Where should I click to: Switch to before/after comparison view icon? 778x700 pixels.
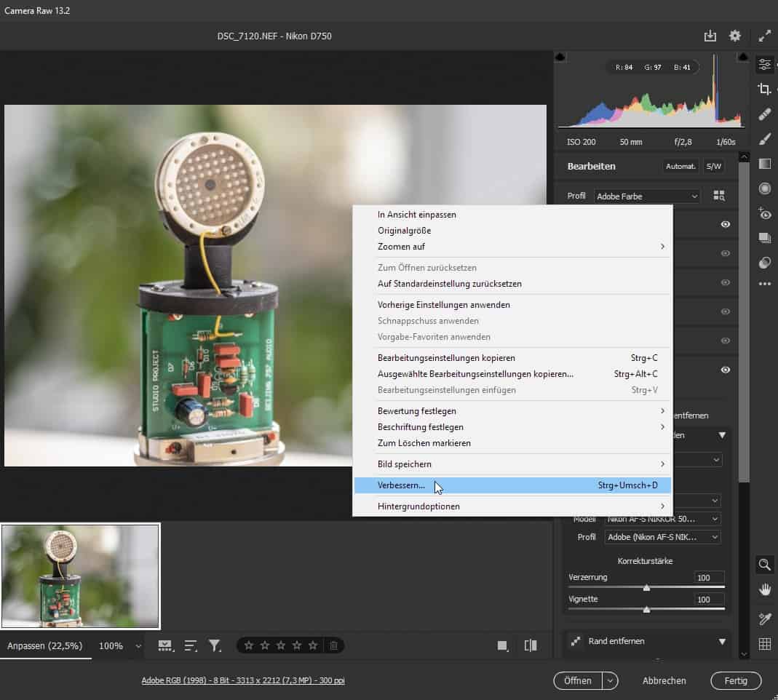(531, 645)
